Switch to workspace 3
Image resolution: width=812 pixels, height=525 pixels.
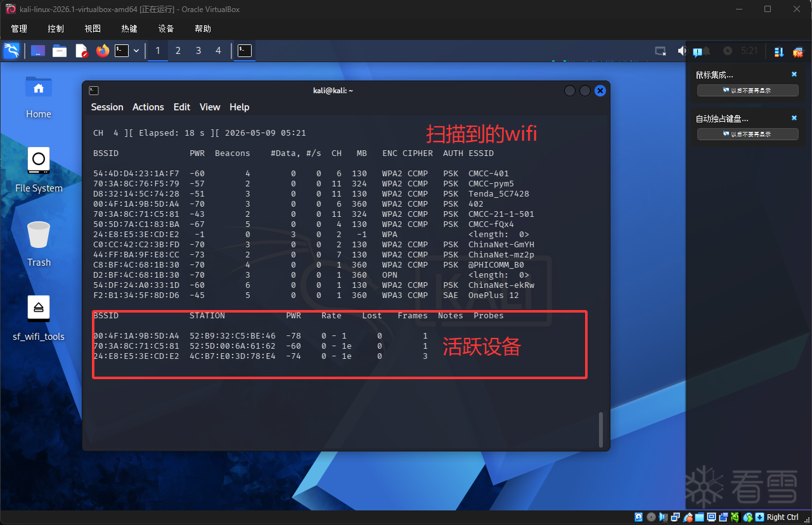pos(198,51)
